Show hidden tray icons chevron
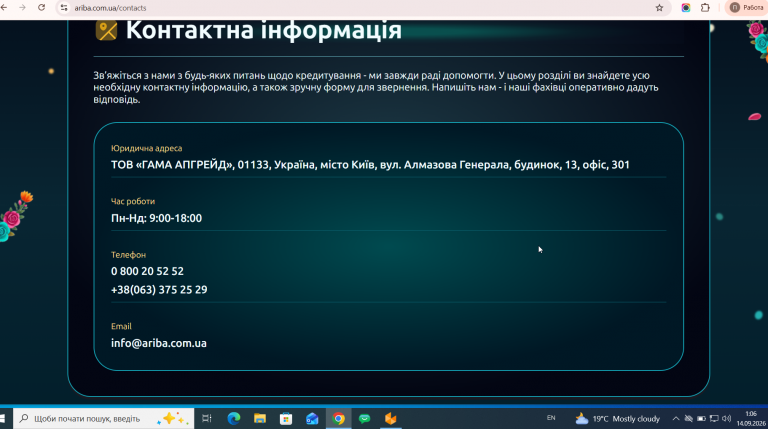Image resolution: width=768 pixels, height=429 pixels. pyautogui.click(x=676, y=419)
